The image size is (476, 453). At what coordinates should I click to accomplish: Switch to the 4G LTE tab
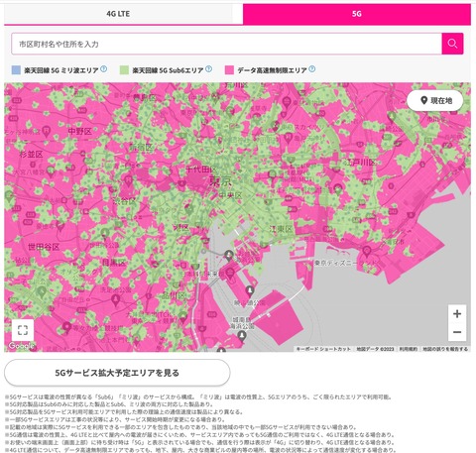[118, 14]
